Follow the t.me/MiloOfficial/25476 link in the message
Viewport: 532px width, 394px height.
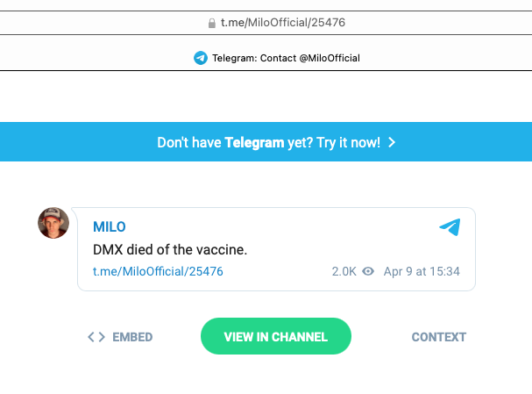pos(158,272)
